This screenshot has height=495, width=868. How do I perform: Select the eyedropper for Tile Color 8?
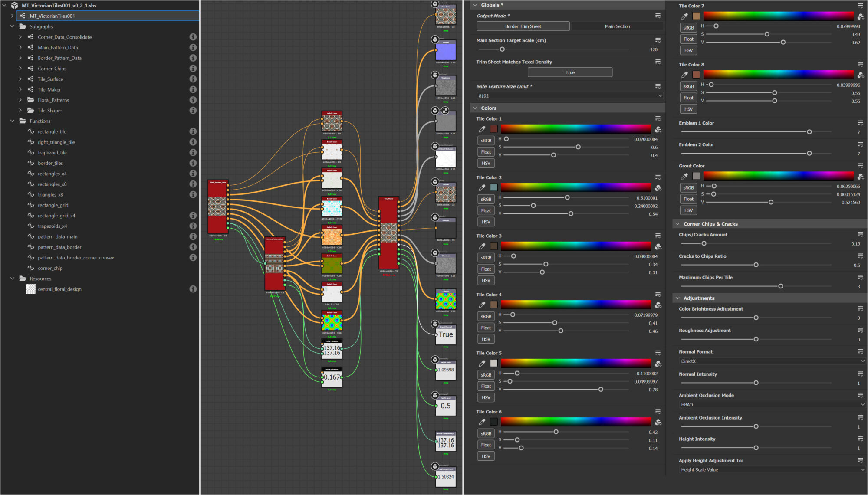point(684,74)
